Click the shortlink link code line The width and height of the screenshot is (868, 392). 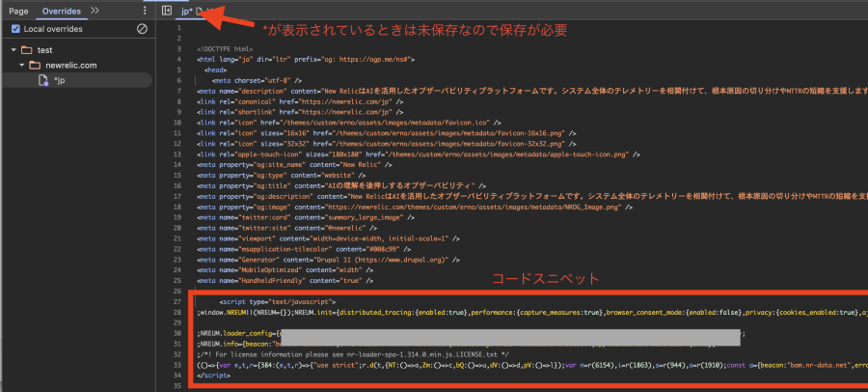pos(300,113)
